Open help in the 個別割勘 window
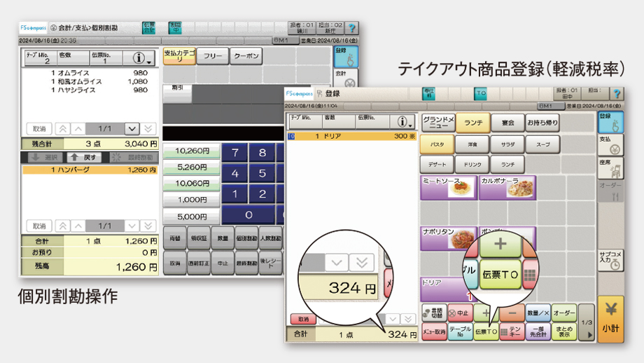644x363 pixels. [351, 28]
